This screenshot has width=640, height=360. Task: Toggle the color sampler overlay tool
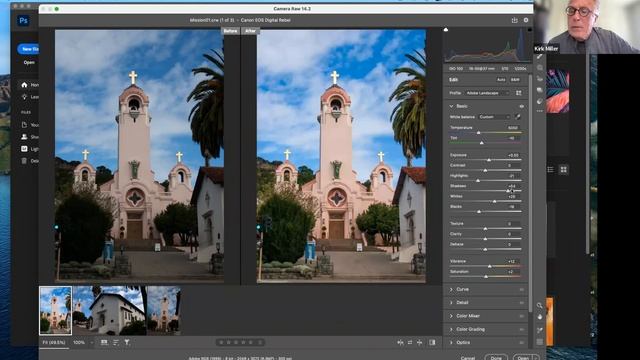tap(540, 330)
